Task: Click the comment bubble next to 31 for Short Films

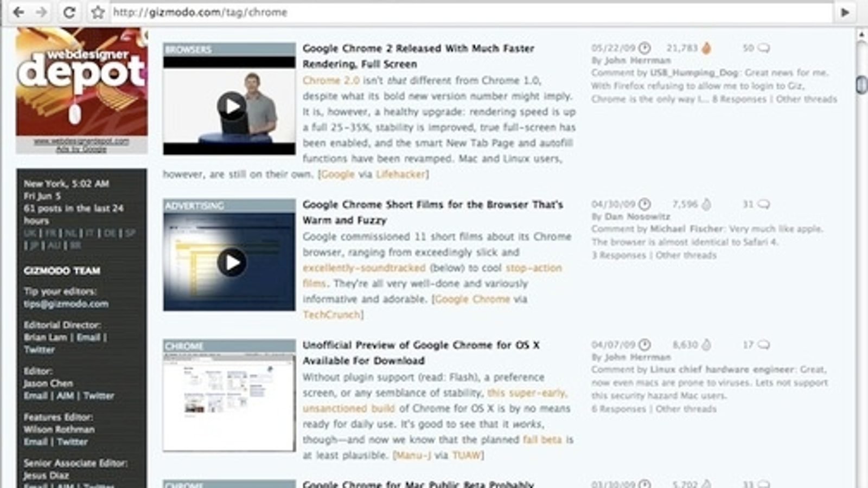Action: (764, 204)
